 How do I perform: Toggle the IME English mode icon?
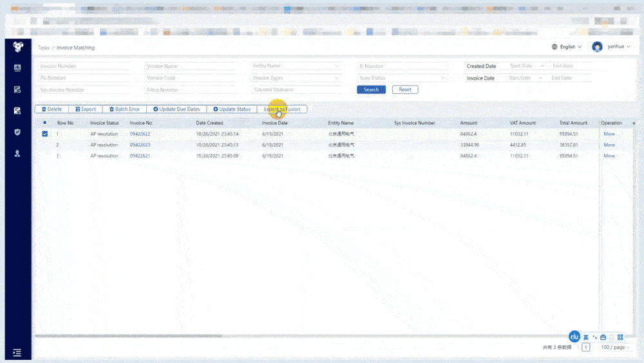click(586, 337)
